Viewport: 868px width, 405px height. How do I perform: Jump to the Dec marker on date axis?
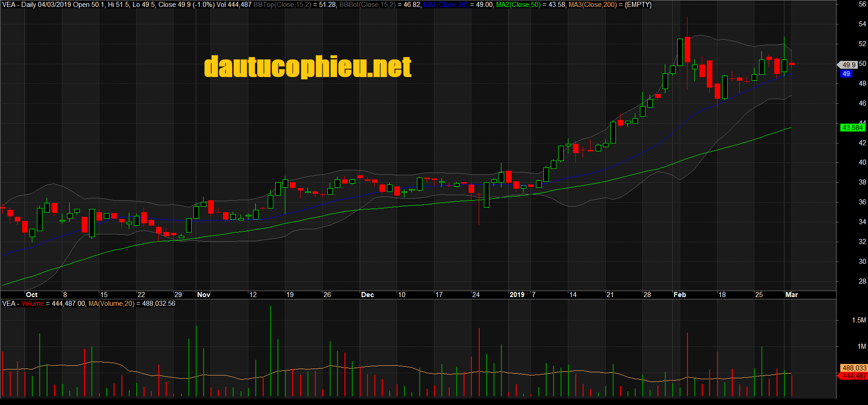[x=368, y=295]
